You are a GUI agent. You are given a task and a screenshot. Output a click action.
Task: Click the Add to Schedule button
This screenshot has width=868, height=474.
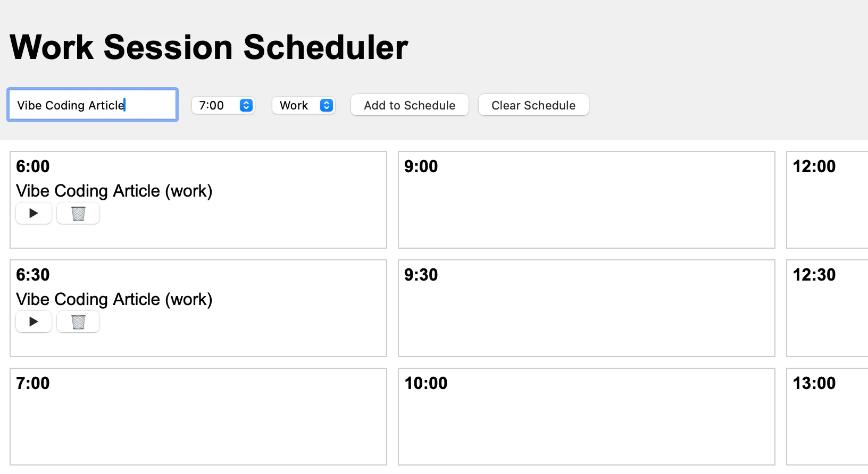tap(410, 105)
